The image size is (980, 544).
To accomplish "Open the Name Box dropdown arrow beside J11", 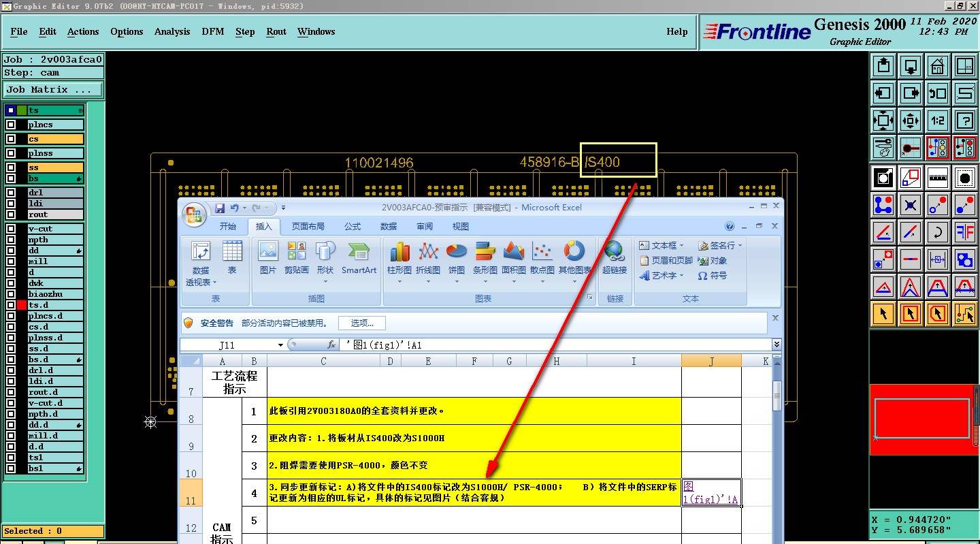I will click(280, 345).
